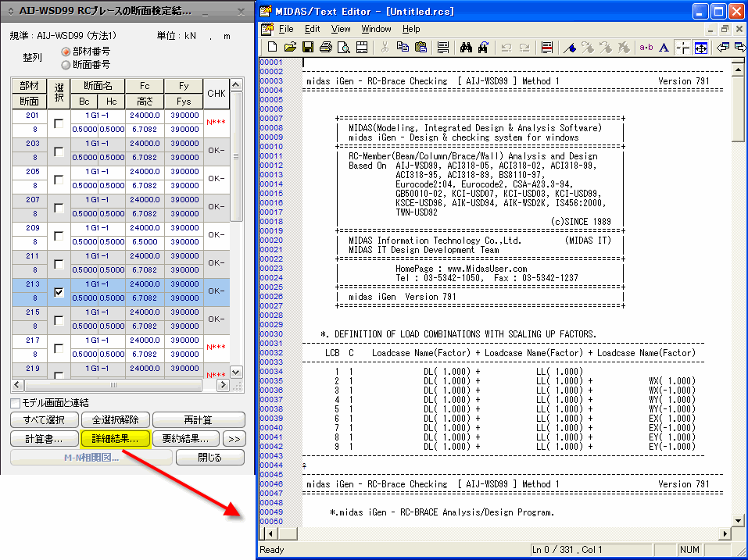Click the page setup icon beside Print Preview

tap(362, 47)
